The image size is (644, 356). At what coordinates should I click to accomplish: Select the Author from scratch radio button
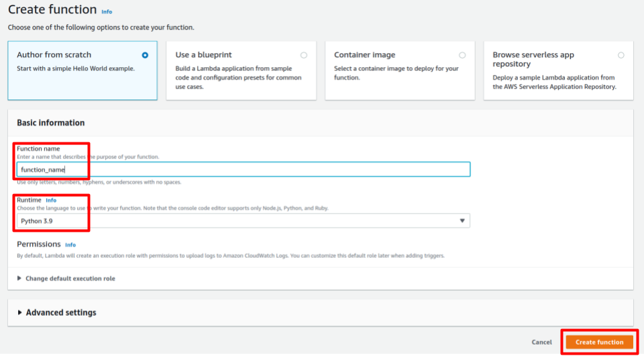pyautogui.click(x=145, y=55)
